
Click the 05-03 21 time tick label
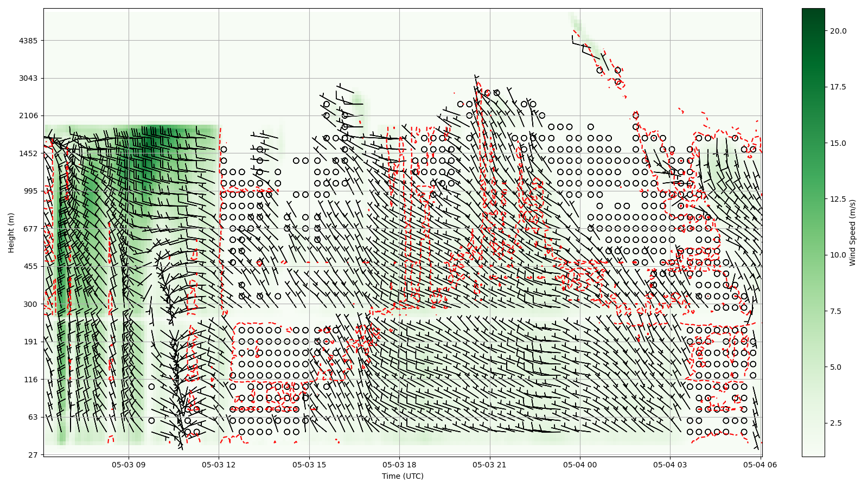490,465
